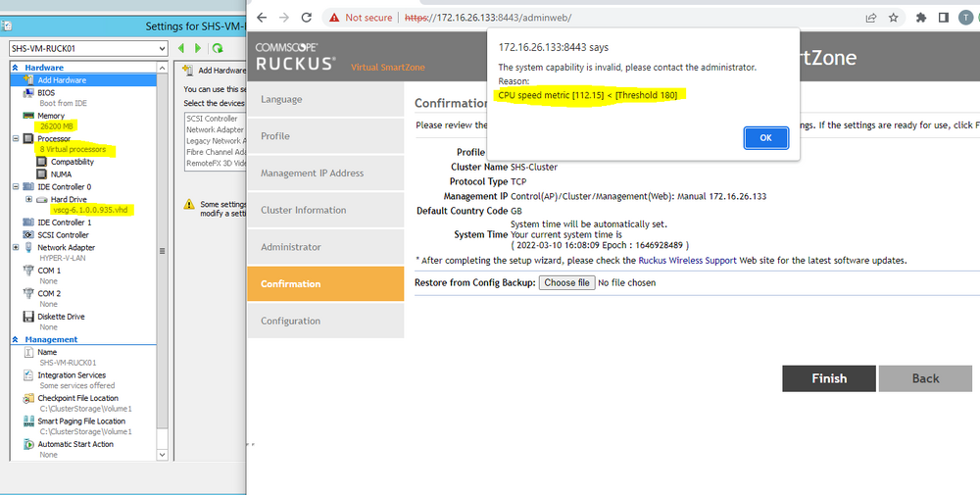Image resolution: width=980 pixels, height=495 pixels.
Task: Click OK on the alert dialog
Action: coord(765,137)
